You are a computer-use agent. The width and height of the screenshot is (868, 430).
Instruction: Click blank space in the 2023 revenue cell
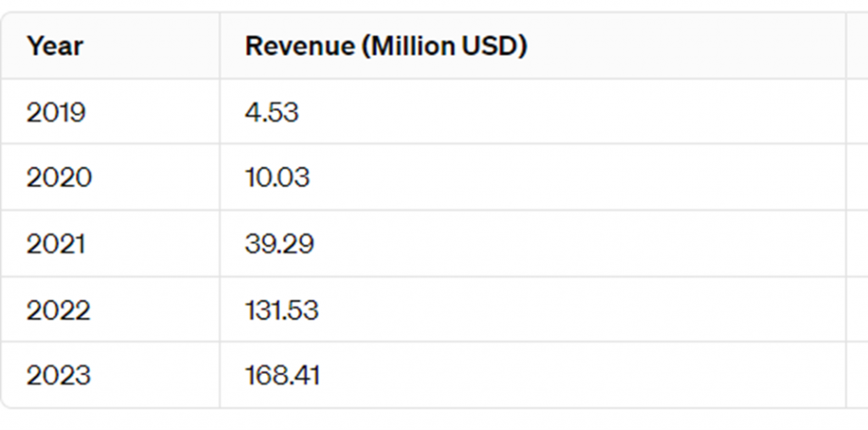581,375
